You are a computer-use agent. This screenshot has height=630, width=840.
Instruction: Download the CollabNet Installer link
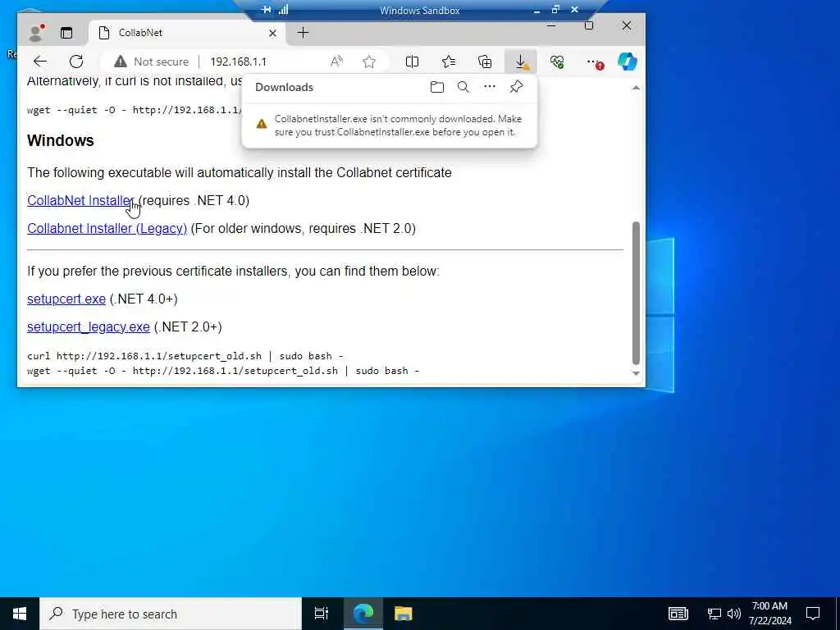[x=80, y=200]
